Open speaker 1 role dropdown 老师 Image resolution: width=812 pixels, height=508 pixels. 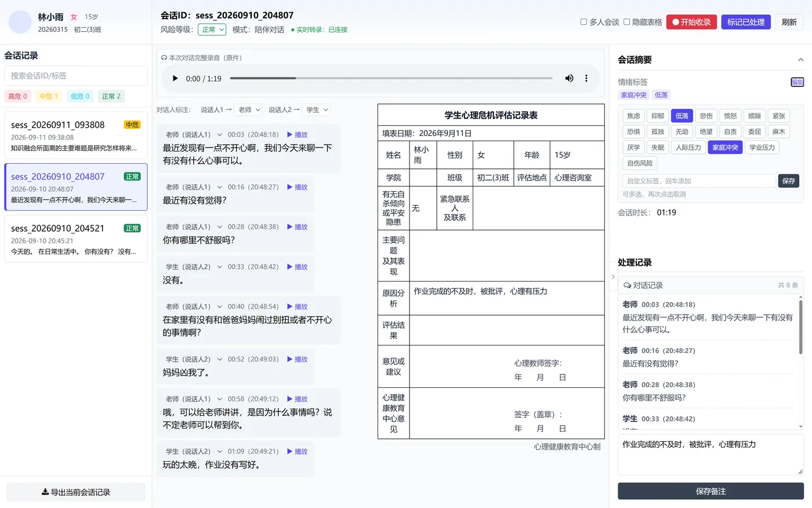click(249, 110)
